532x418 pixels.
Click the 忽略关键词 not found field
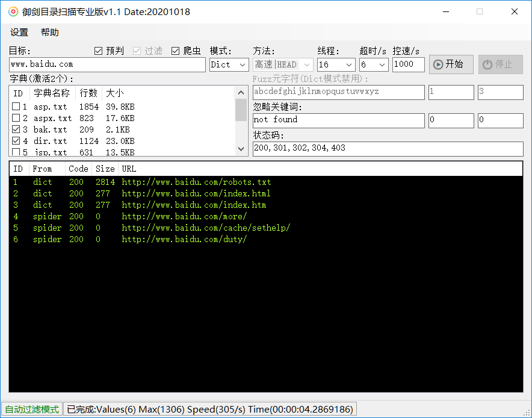338,120
